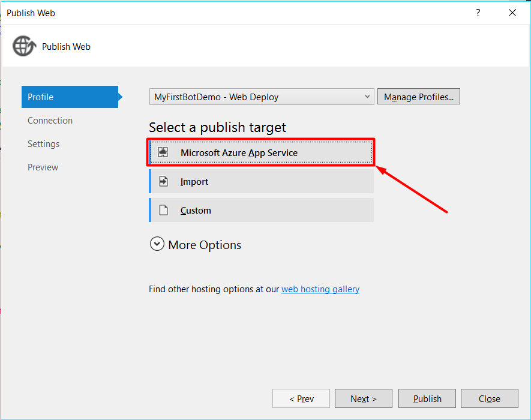
Task: Click the Custom blank page icon
Action: point(163,211)
